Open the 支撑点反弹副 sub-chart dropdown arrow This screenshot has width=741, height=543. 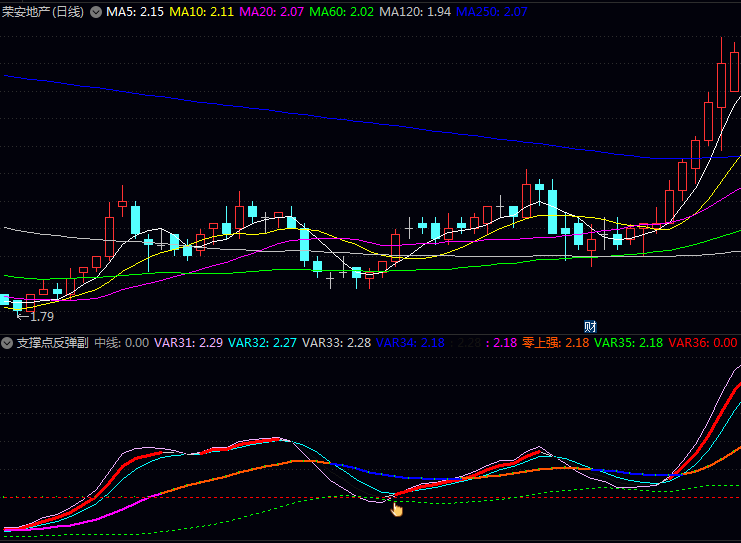(7, 342)
